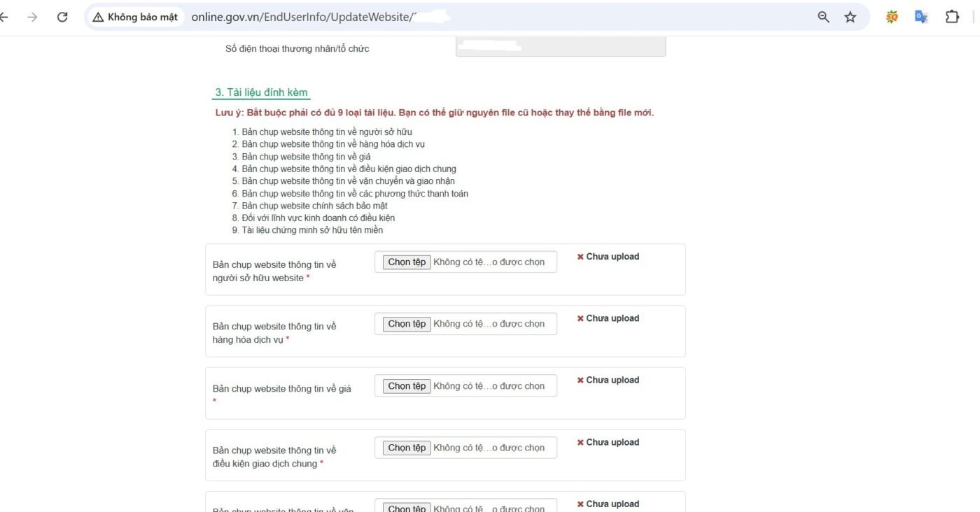Click Chọn tệp for hàng hóa dịch vụ
The image size is (980, 512).
(405, 323)
